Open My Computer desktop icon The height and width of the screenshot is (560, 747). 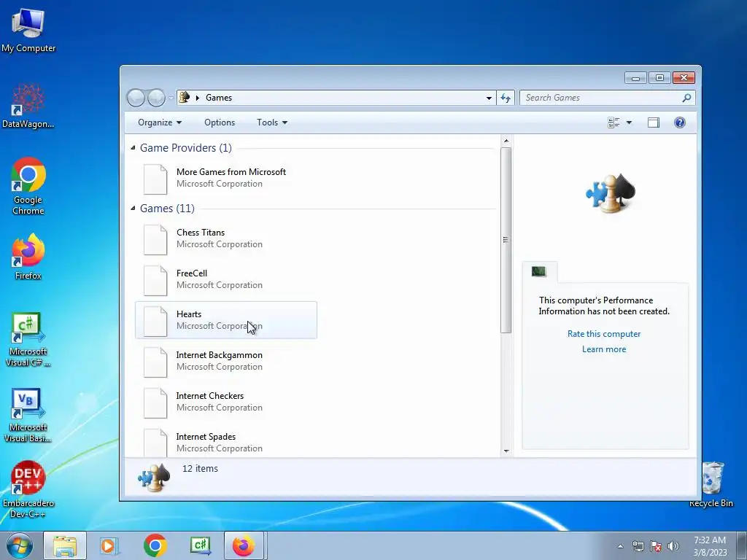pos(28,31)
